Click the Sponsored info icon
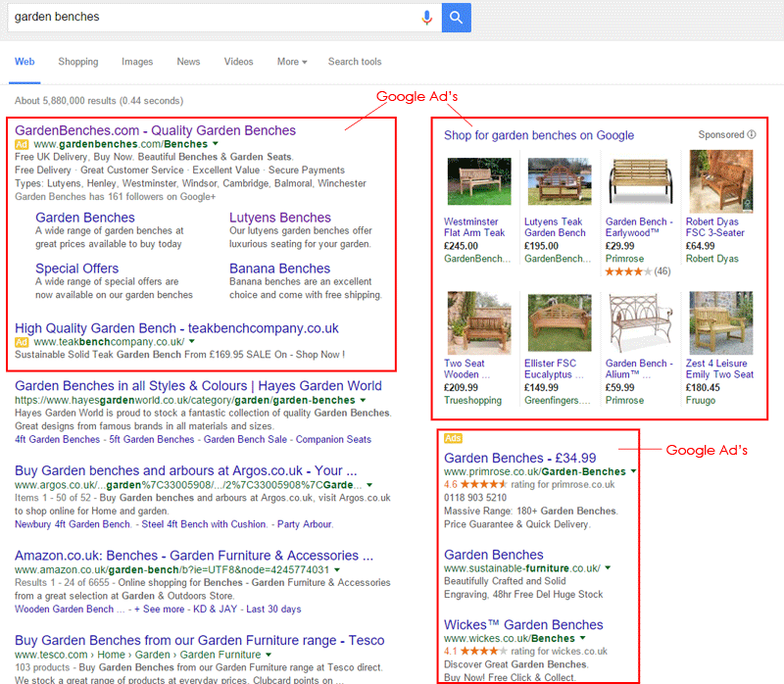The height and width of the screenshot is (684, 784). [x=752, y=134]
